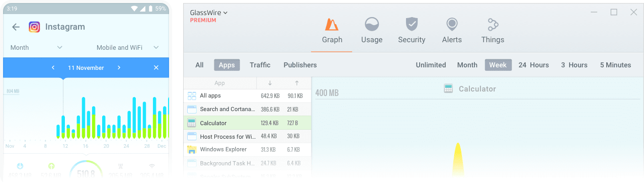Select the Apps filter
The height and width of the screenshot is (191, 644).
(226, 65)
